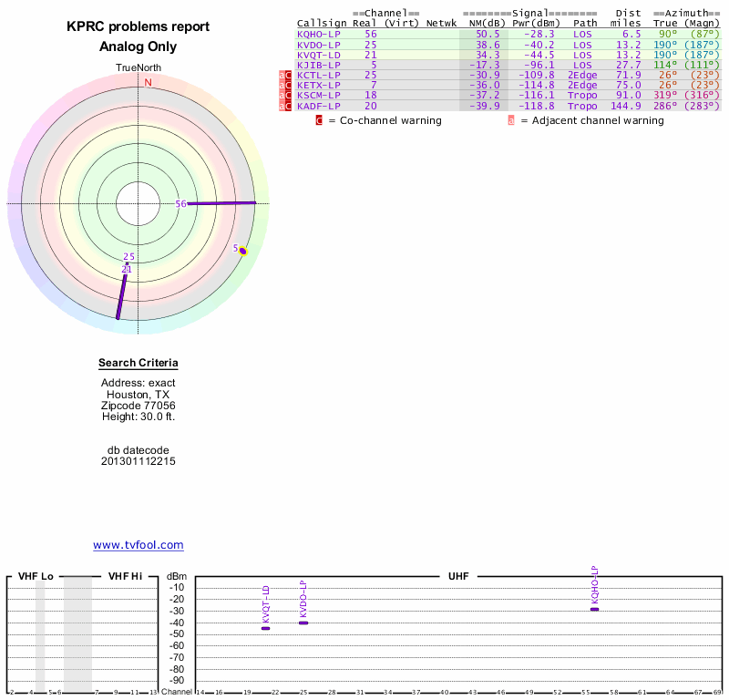The width and height of the screenshot is (729, 700).
Task: Click the KVDO-LP signal bar in UHF spectrum
Action: click(303, 623)
